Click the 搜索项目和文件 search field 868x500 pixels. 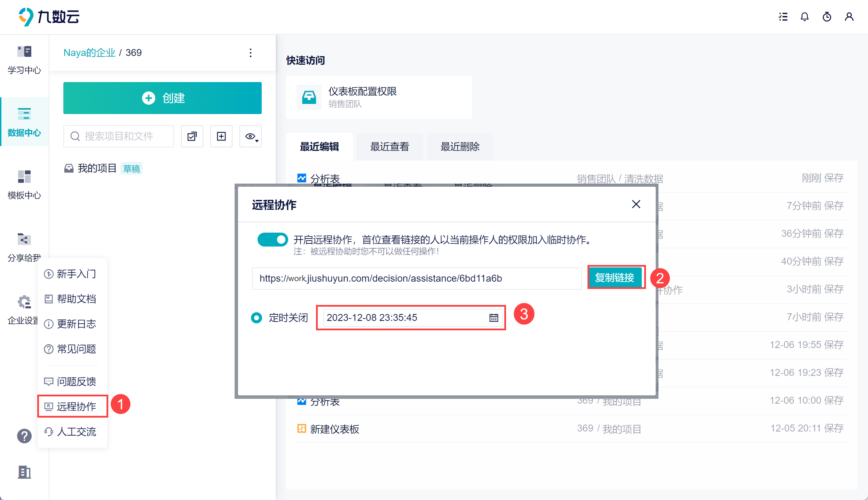(119, 136)
